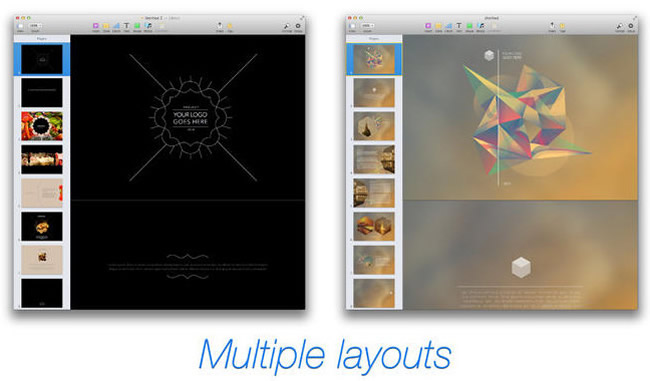Open the Setup gear in the black-document window
650x381 pixels.
point(298,27)
